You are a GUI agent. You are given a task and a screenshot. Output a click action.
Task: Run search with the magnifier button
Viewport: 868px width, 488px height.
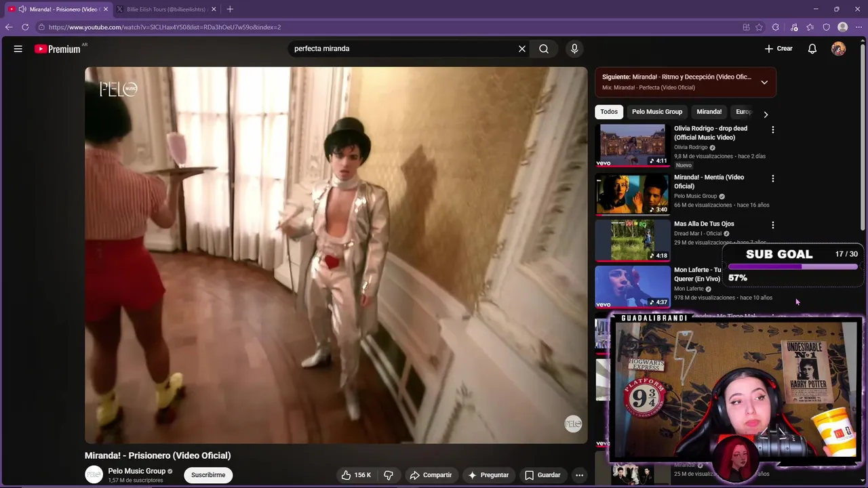point(544,49)
